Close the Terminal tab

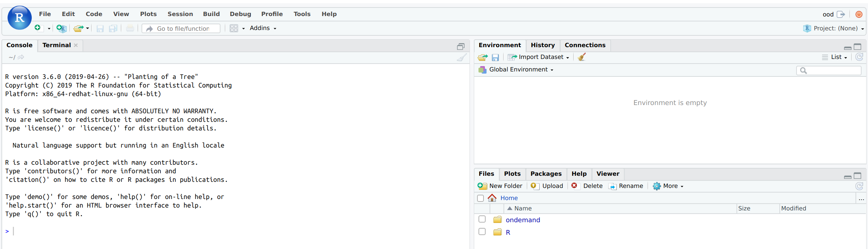[x=76, y=45]
